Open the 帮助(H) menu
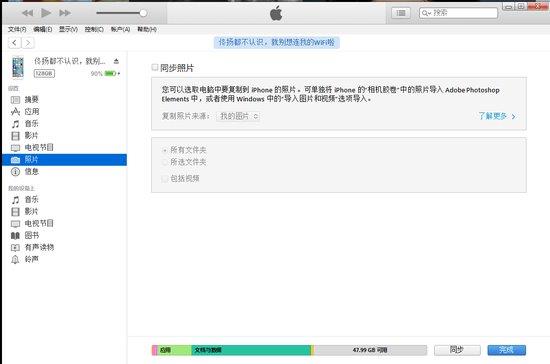The height and width of the screenshot is (364, 550). tap(147, 29)
